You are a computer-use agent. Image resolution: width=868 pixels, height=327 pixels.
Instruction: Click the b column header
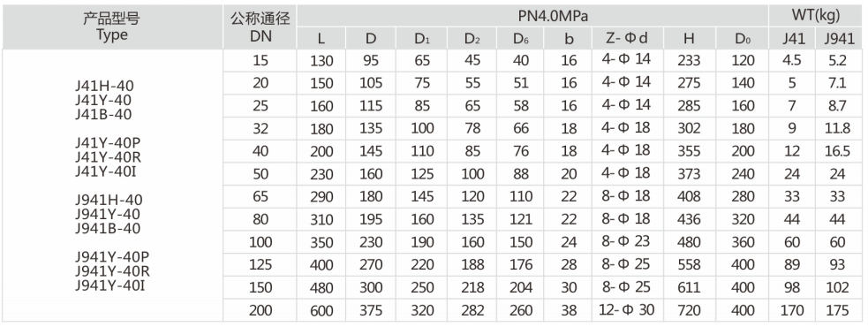[569, 38]
